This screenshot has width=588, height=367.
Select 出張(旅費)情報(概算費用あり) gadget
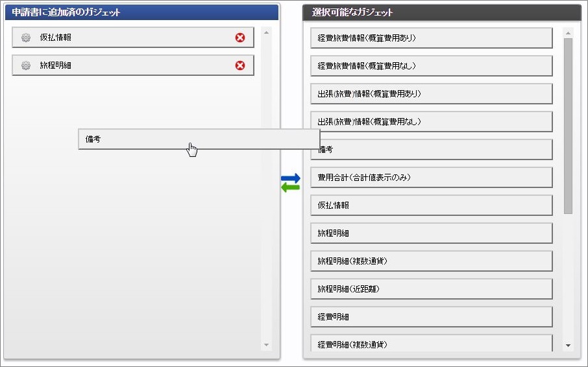(x=431, y=93)
